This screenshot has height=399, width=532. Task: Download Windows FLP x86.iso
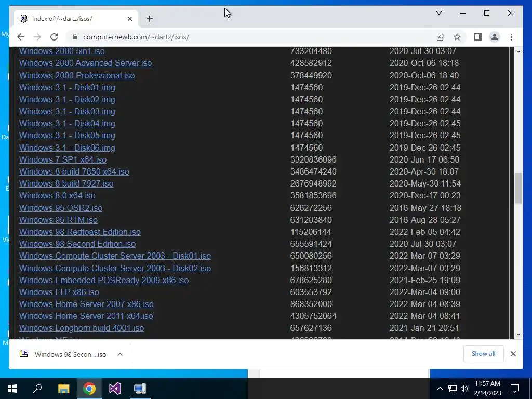(59, 292)
